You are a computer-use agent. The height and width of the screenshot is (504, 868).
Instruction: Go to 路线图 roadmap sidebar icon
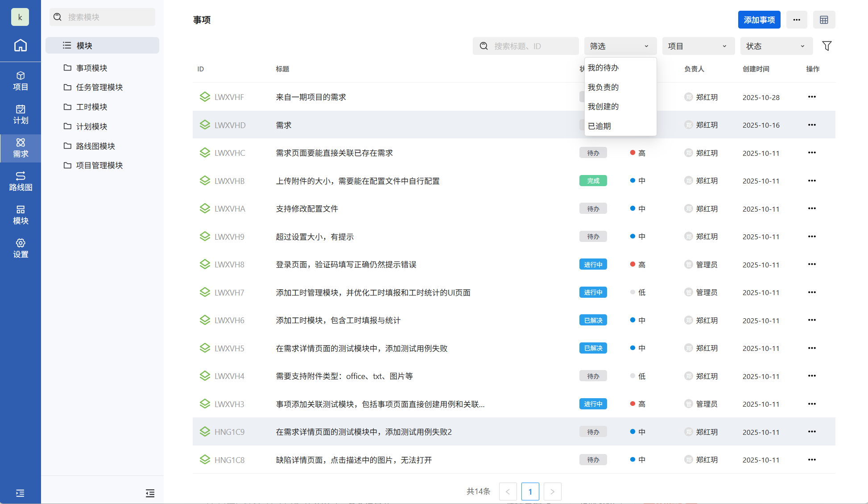click(x=21, y=181)
